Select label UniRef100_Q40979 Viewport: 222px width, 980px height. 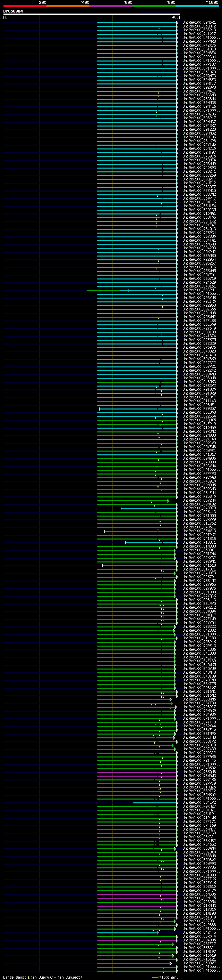(199, 508)
